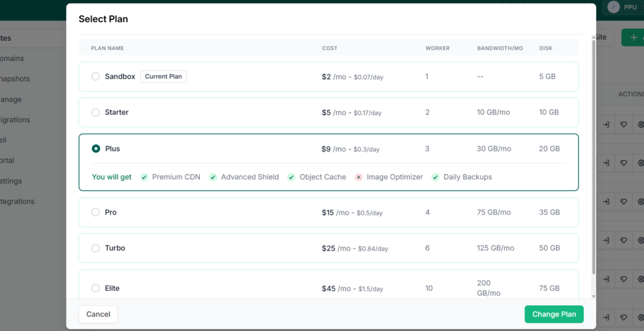Click the Advanced Shield checkmark icon

(213, 177)
